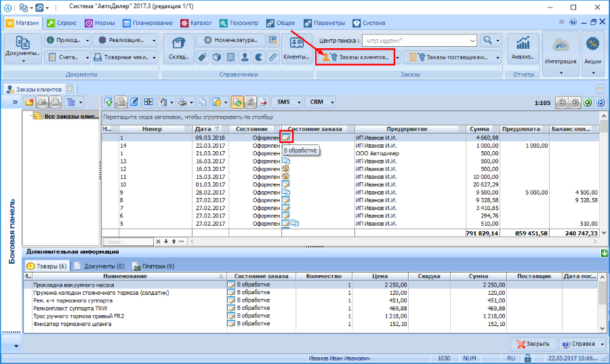Open the filter icon dropdown in grid toolbar
The width and height of the screenshot is (610, 364).
[x=171, y=102]
